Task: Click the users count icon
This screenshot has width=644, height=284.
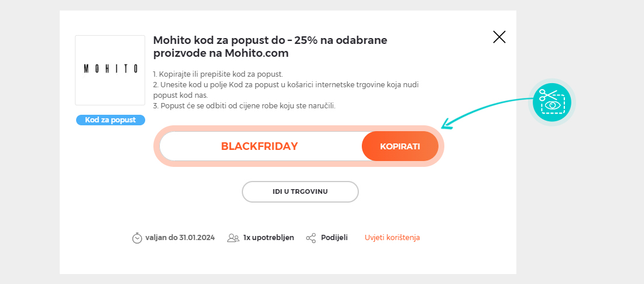Action: click(233, 238)
